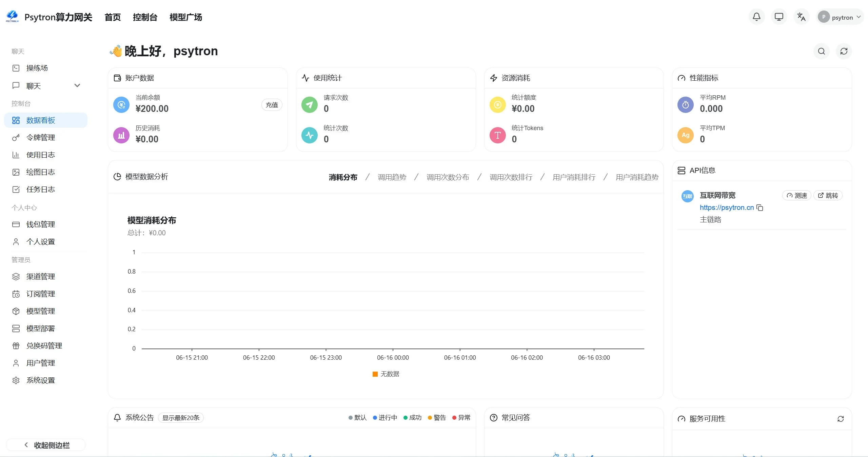The height and width of the screenshot is (457, 868).
Task: Switch to the 调用次数分布 tab
Action: 448,177
